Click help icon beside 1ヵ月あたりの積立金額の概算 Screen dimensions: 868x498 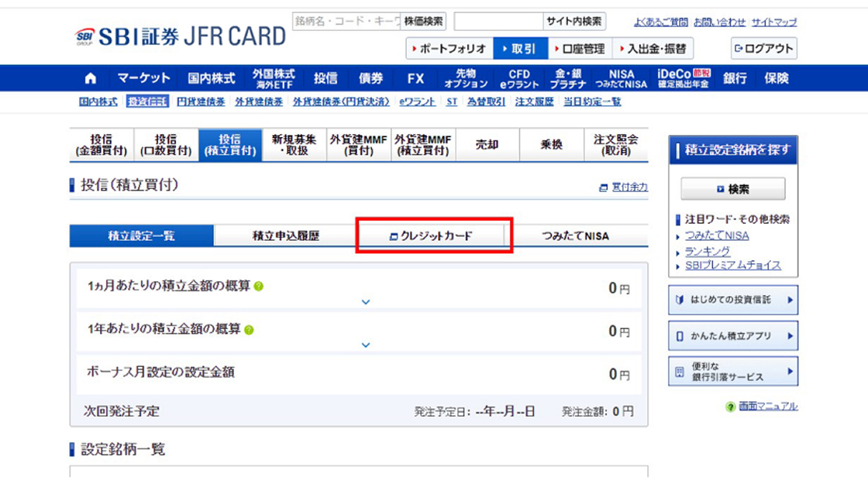pyautogui.click(x=259, y=287)
